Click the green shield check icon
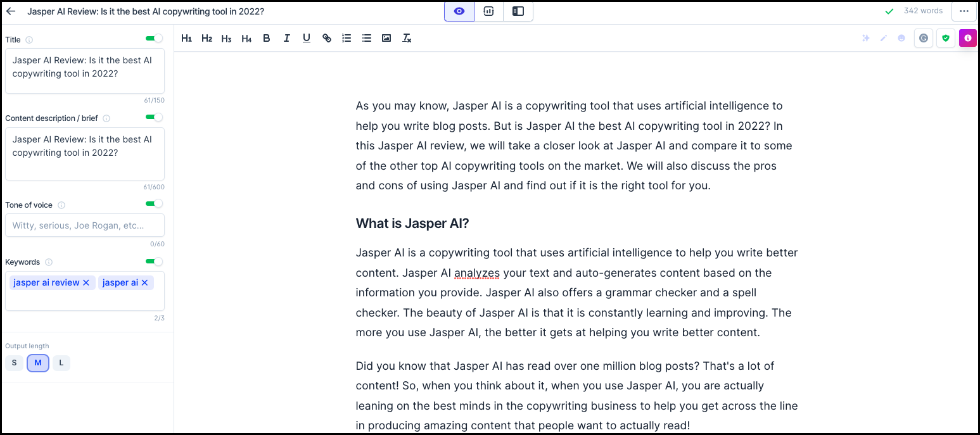The image size is (980, 435). (x=946, y=38)
